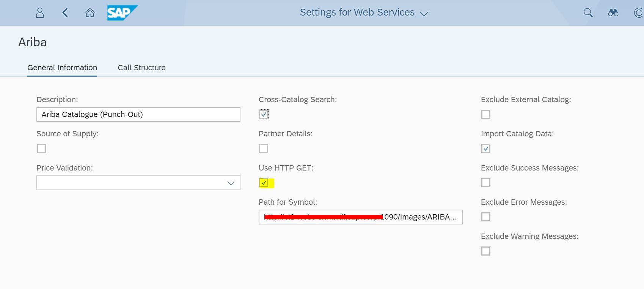Go back with the left arrow icon
644x289 pixels.
(x=65, y=13)
